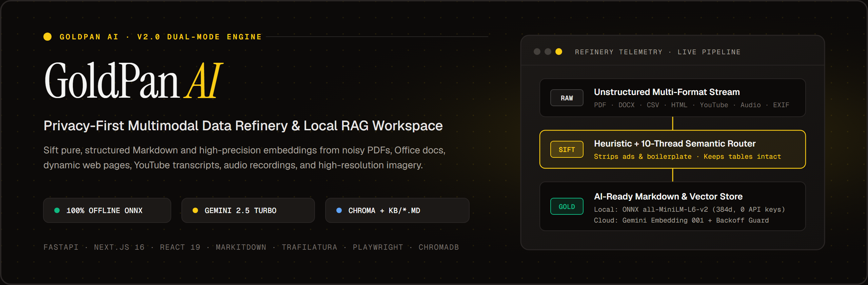Click "MARKITDOWN" in the tech stack footer
868x285 pixels.
[x=241, y=247]
